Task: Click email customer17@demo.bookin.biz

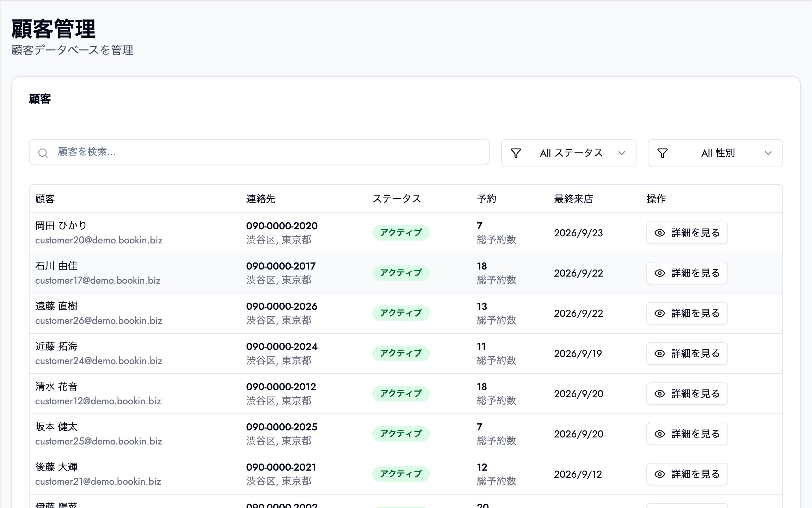Action: (x=98, y=280)
